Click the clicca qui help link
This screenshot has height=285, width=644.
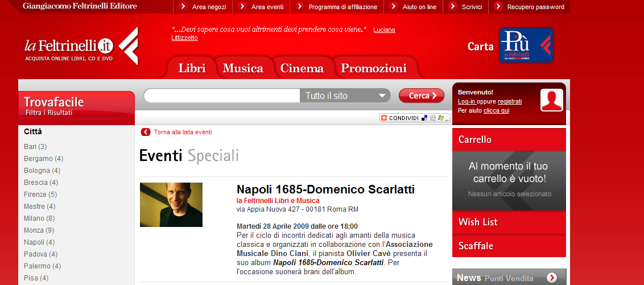[x=497, y=110]
